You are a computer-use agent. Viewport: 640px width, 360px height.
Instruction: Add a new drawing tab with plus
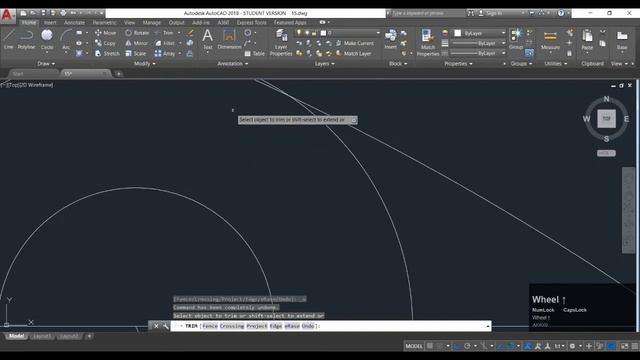(x=118, y=74)
